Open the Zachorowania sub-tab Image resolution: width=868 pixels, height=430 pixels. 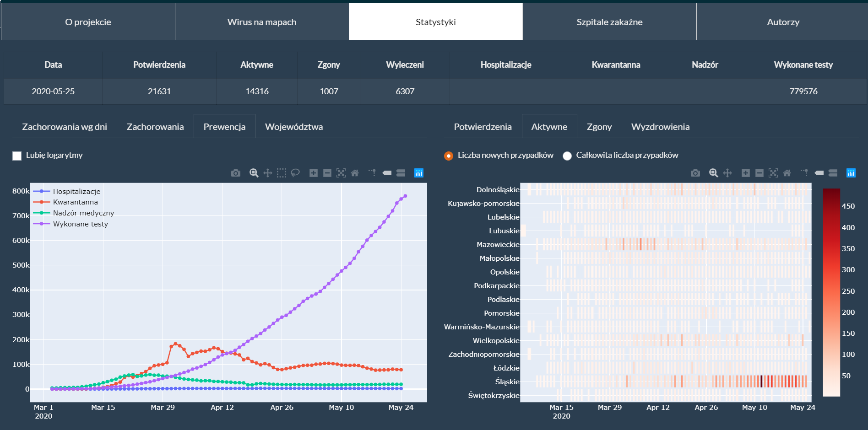[x=155, y=127]
